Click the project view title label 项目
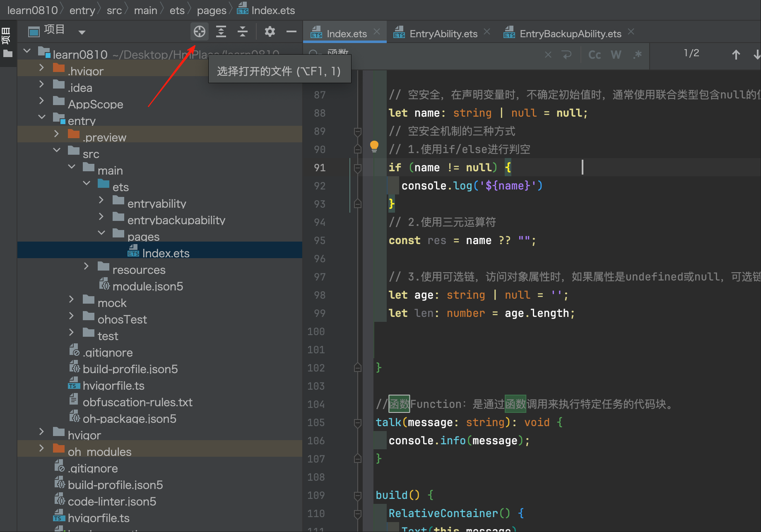 pos(54,30)
